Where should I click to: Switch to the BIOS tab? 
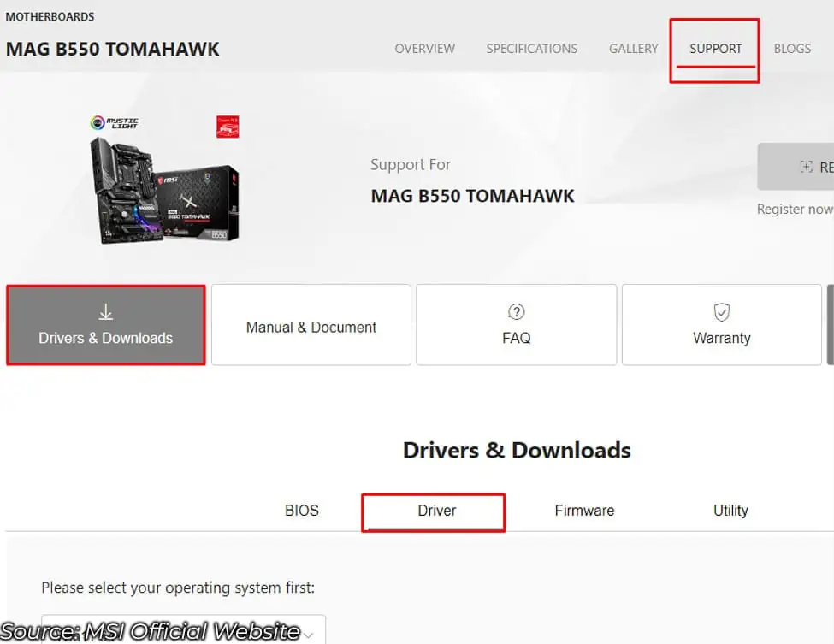[x=302, y=511]
